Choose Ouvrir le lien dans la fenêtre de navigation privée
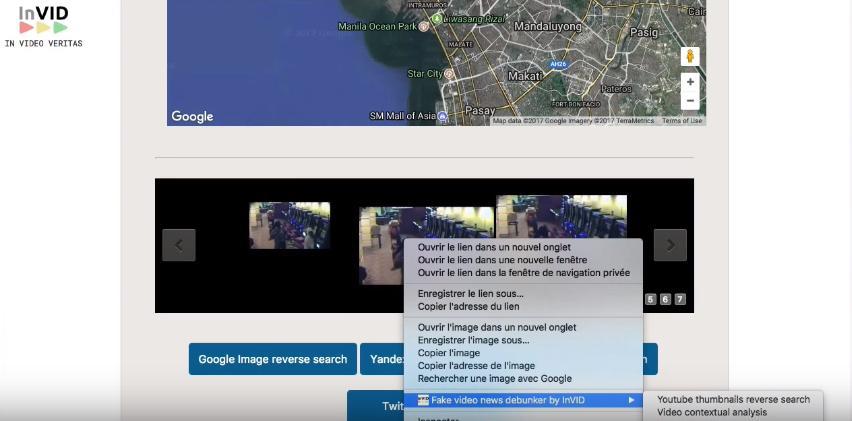This screenshot has width=852, height=421. tap(523, 273)
